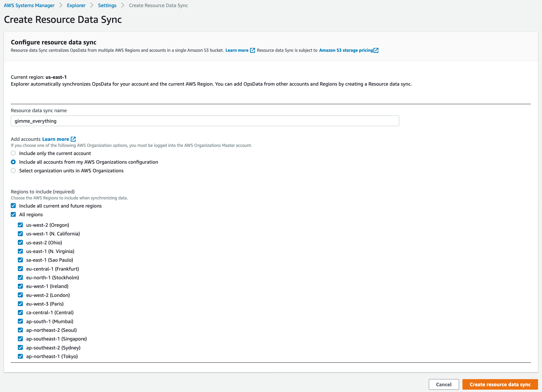Click external icon beside Amazon S3 storage pricing
Viewport: 542px width, 392px height.
click(376, 50)
